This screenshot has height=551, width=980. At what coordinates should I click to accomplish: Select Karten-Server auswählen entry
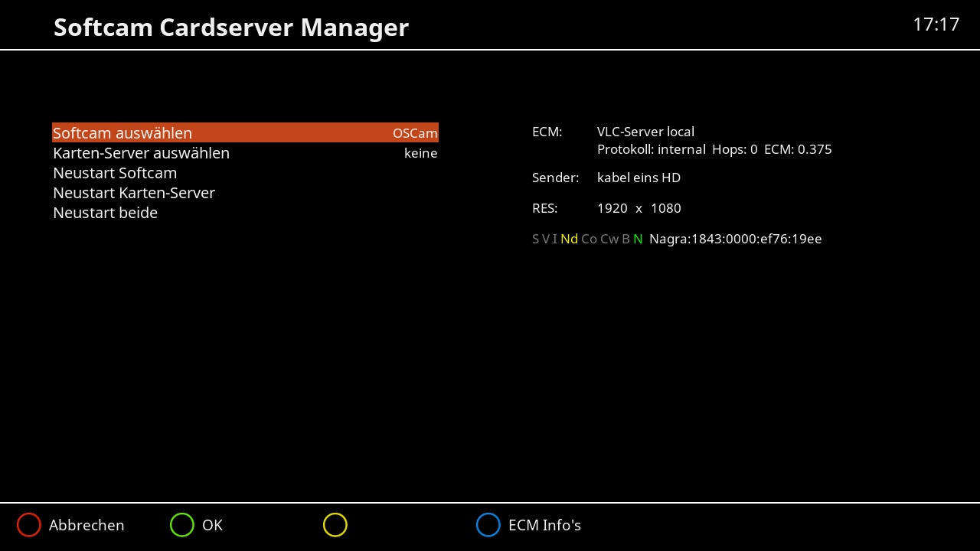[141, 153]
